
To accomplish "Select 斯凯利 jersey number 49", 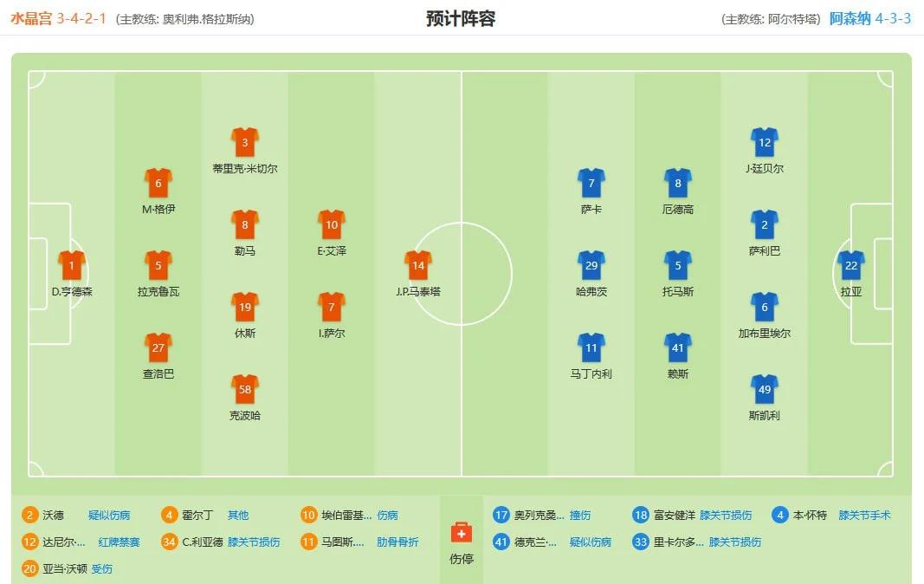I will [x=765, y=389].
